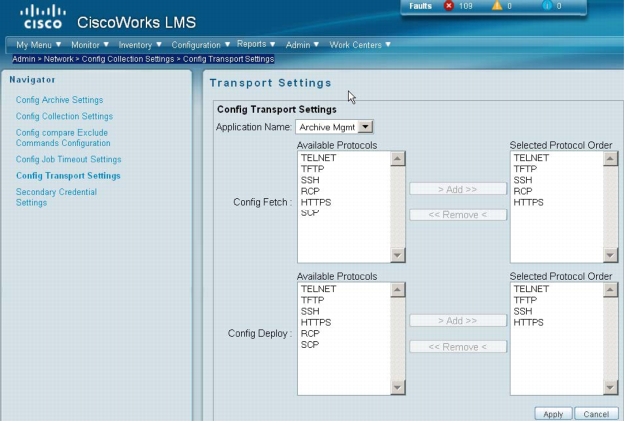Click down arrow of Config Fetch available list scrollbar
Screen dimensions: 626x423
(x=397, y=255)
